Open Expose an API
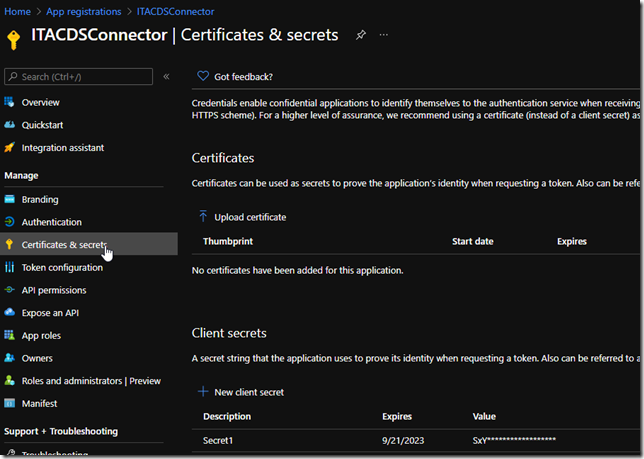Screen dimensions: 644x459 [50, 313]
